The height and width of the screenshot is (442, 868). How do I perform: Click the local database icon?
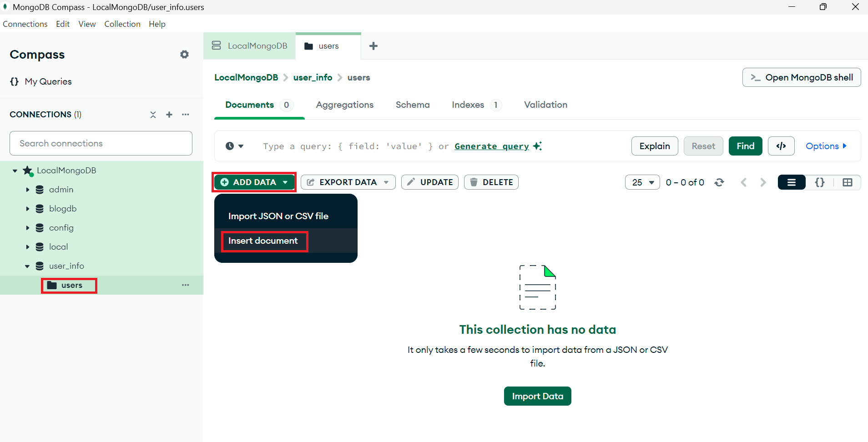click(x=40, y=247)
